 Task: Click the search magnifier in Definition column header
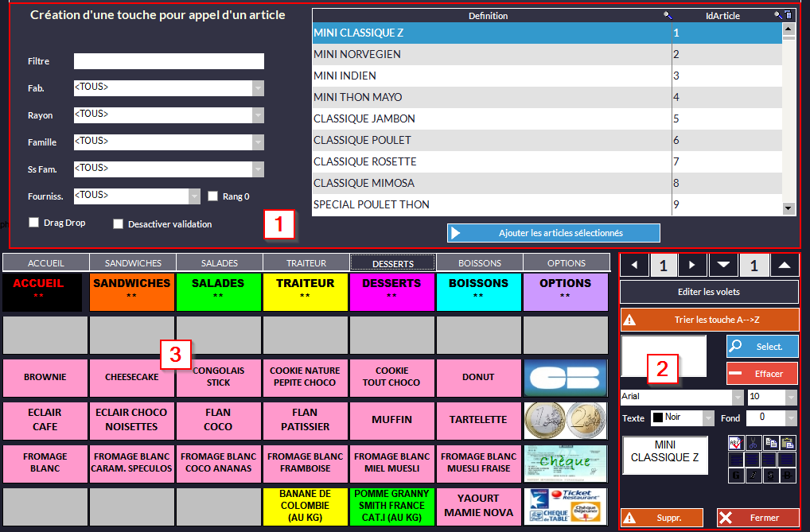coord(667,15)
